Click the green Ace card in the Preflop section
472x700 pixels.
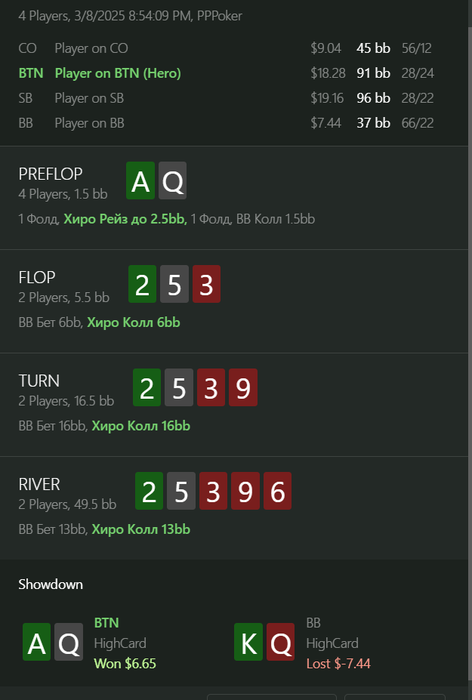pos(141,181)
